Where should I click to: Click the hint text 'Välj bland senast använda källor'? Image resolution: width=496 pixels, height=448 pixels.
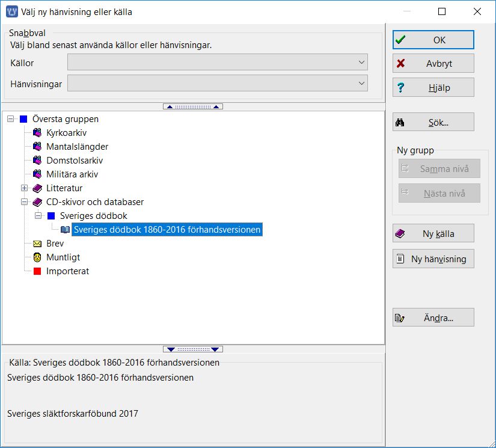point(111,45)
